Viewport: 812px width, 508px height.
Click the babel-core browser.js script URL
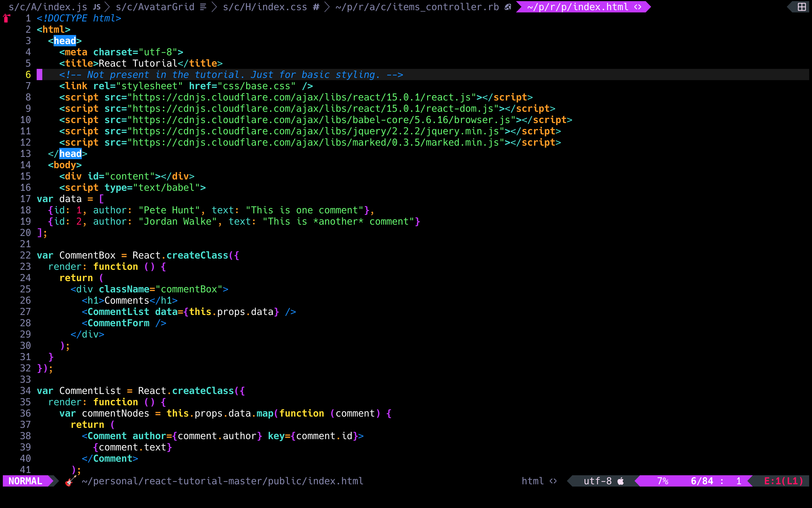pyautogui.click(x=321, y=120)
